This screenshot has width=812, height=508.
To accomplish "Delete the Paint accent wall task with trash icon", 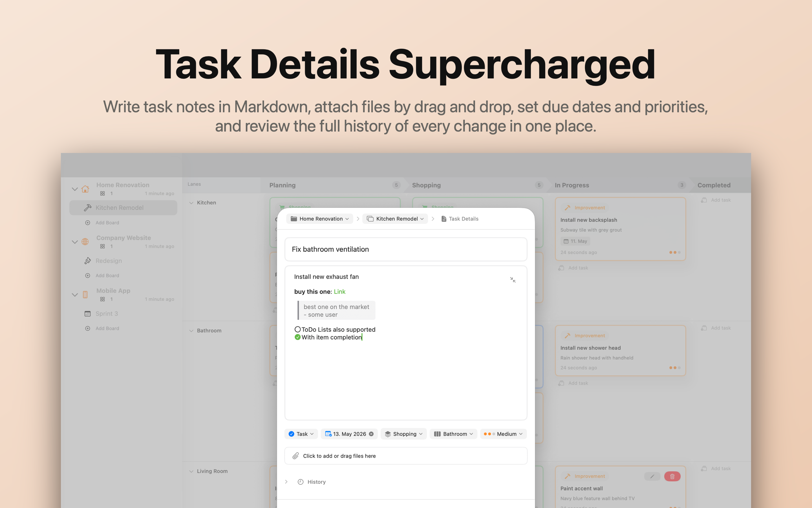I will (672, 476).
